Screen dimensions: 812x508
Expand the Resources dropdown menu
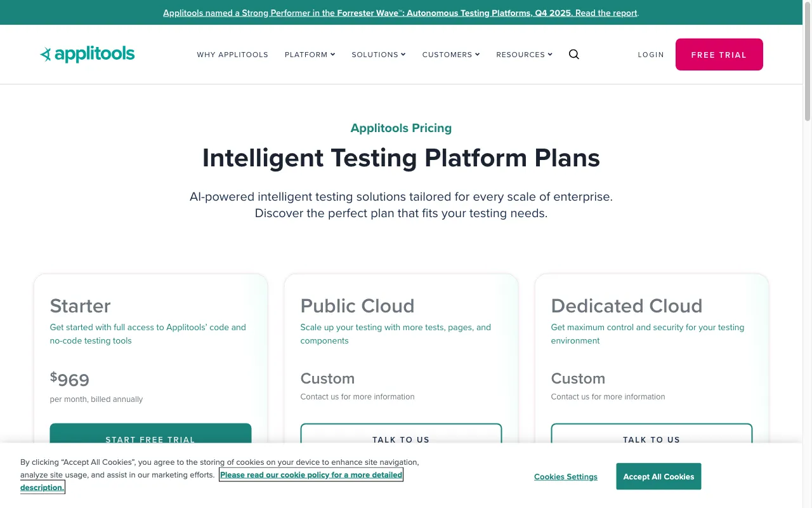[x=524, y=55]
